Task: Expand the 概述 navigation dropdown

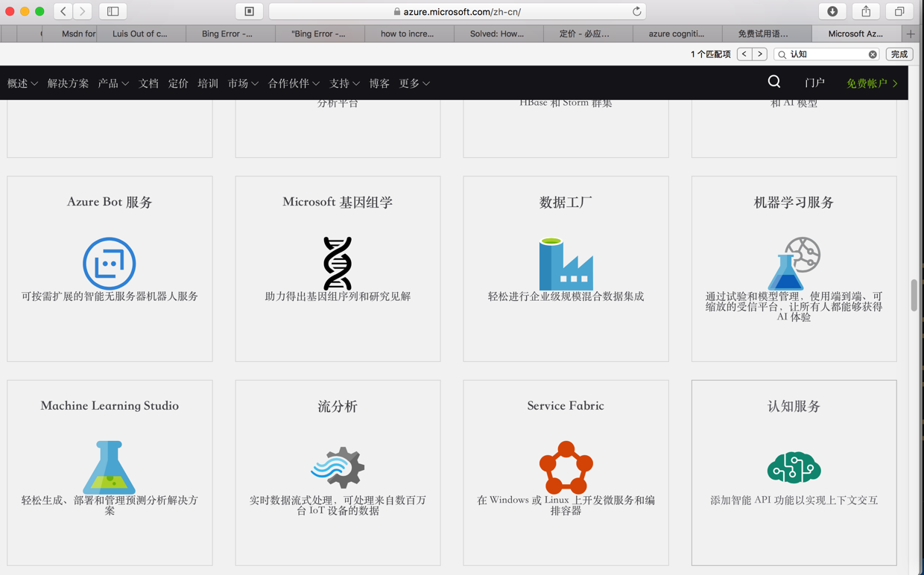Action: [22, 83]
